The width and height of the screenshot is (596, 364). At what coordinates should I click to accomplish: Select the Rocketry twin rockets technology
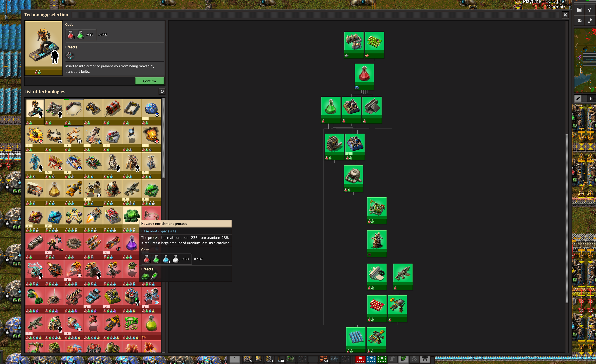93,246
